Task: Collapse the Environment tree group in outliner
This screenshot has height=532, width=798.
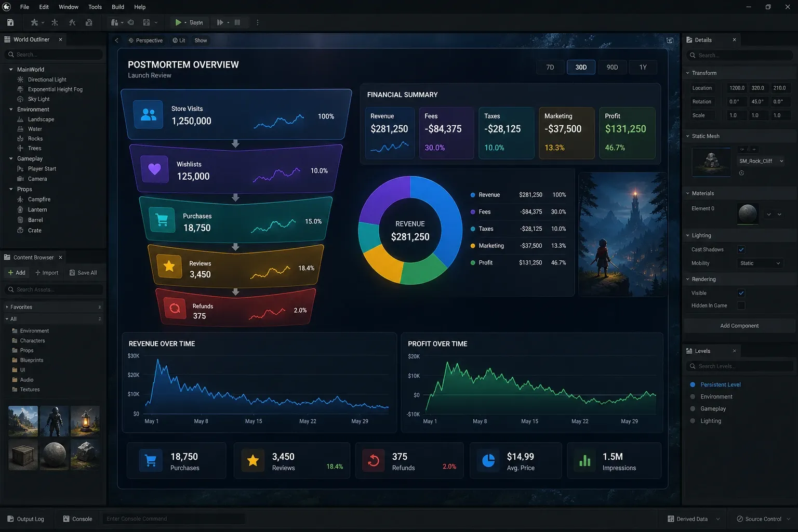Action: (11, 110)
